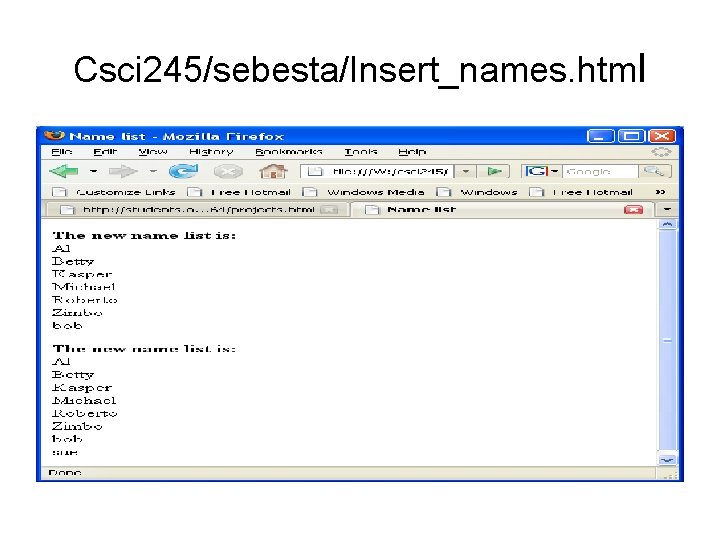This screenshot has width=720, height=540.
Task: Click the Forward arrow button
Action: point(123,171)
